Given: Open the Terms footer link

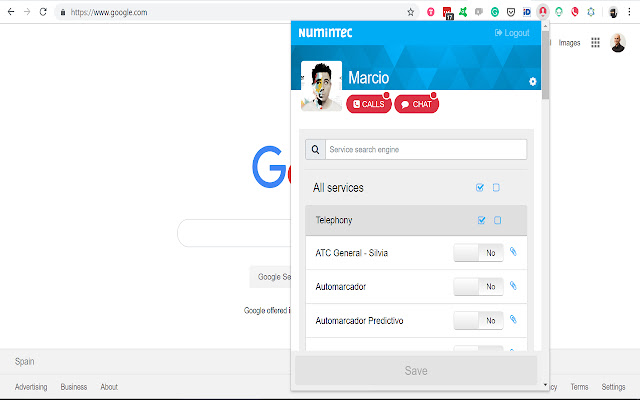Looking at the screenshot, I should [x=579, y=387].
